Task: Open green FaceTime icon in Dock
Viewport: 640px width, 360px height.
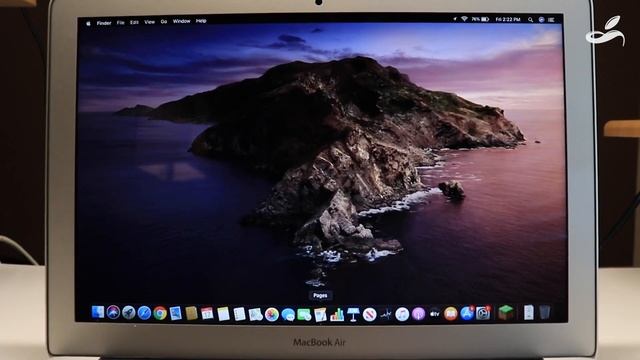Action: pos(304,315)
